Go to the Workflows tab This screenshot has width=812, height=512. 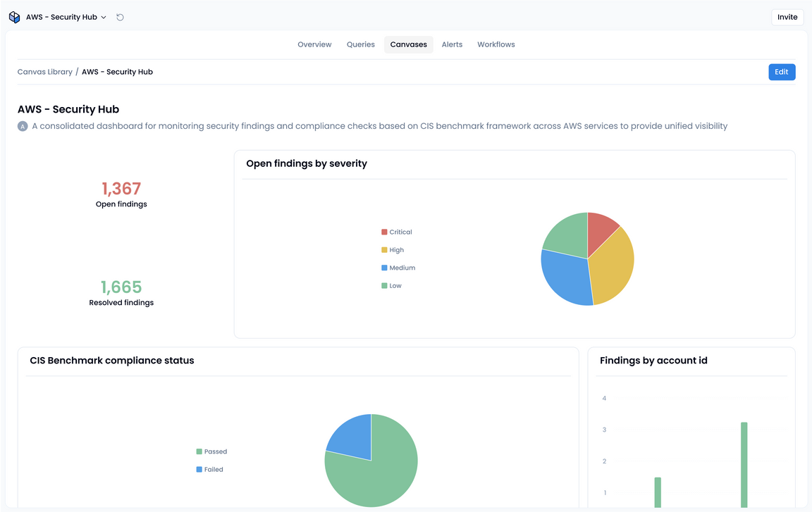tap(496, 44)
